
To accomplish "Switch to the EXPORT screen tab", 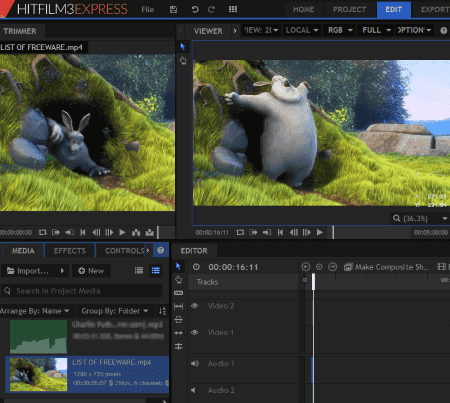I will 434,9.
